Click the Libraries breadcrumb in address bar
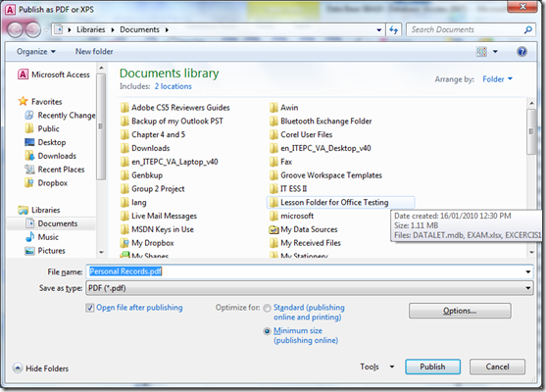 pos(91,30)
